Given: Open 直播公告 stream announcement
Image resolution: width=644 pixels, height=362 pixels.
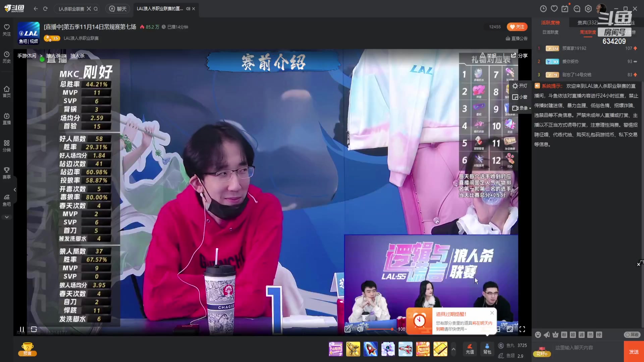Looking at the screenshot, I should coord(517,39).
